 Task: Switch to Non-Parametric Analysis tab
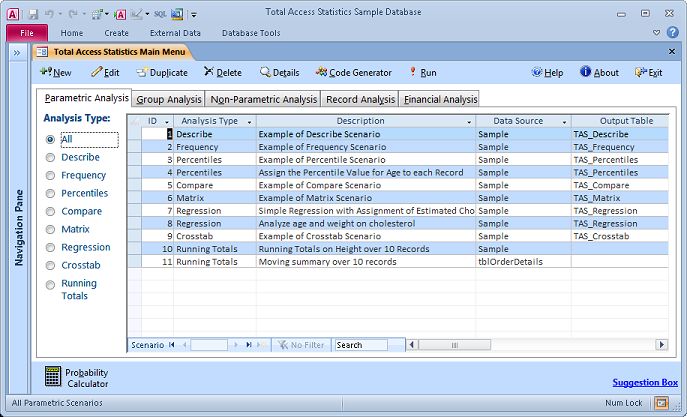(x=263, y=99)
